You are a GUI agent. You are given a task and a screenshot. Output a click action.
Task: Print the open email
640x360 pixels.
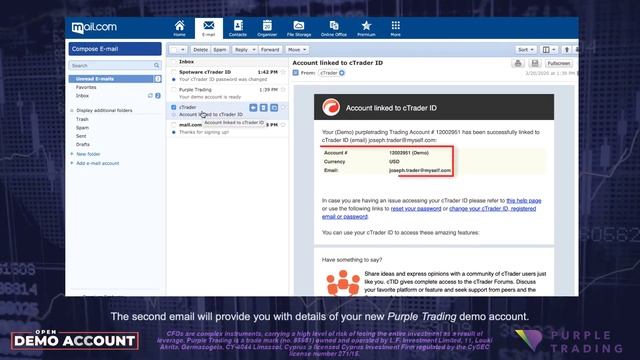518,63
